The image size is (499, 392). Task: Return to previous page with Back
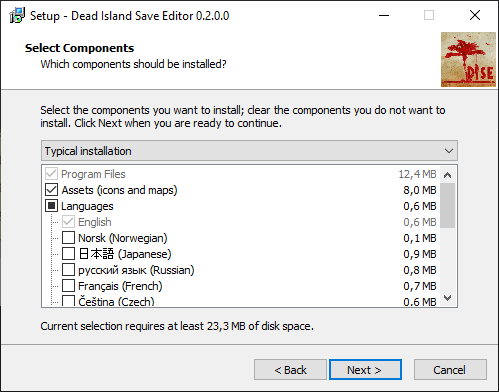click(290, 370)
